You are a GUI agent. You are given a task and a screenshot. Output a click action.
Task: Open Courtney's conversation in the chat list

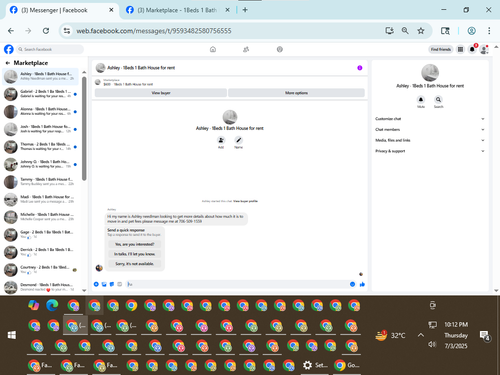point(41,270)
